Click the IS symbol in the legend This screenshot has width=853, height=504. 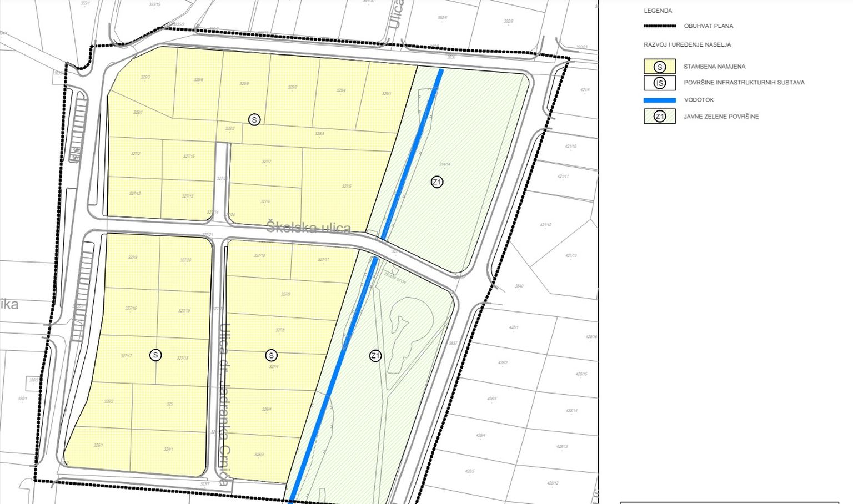pos(660,83)
